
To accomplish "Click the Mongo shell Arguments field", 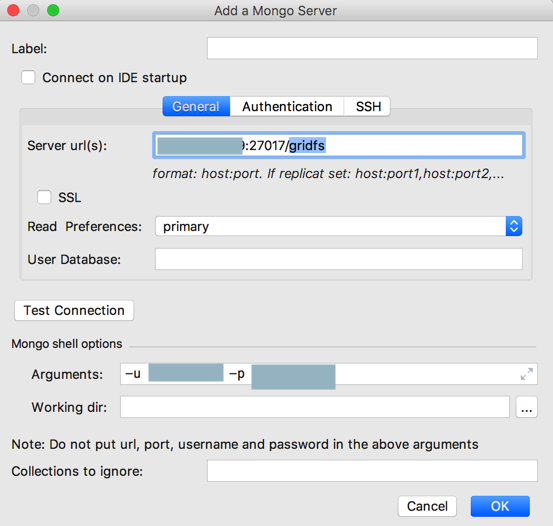I will 329,374.
